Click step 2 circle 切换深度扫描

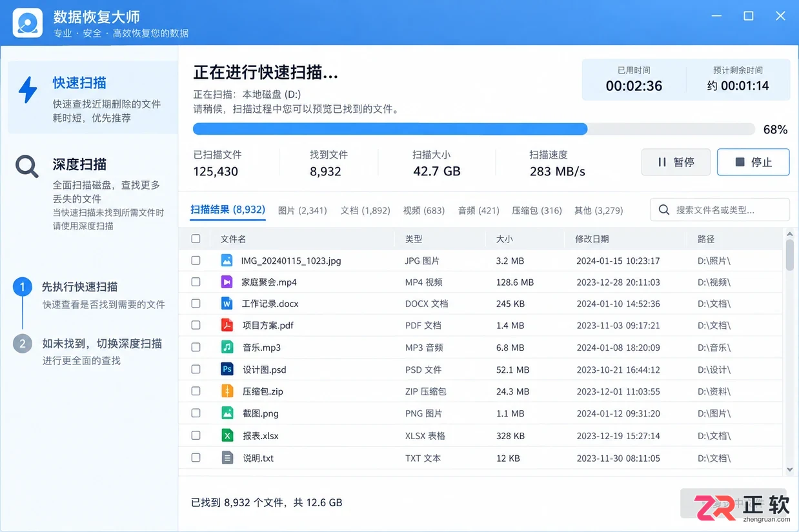coord(22,344)
